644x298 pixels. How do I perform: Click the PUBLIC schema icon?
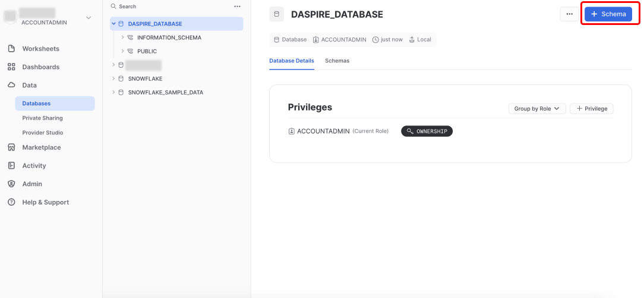[130, 51]
